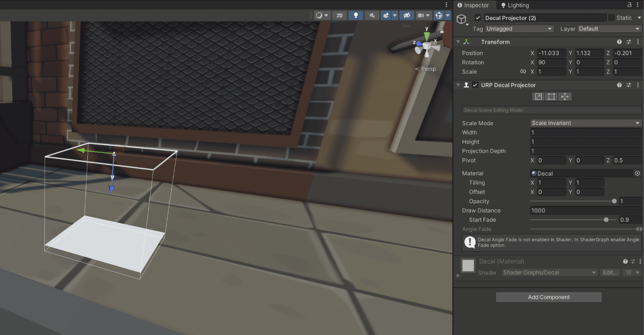Viewport: 644px width, 335px height.
Task: Open the Tag dropdown showing Untagged
Action: coord(519,29)
